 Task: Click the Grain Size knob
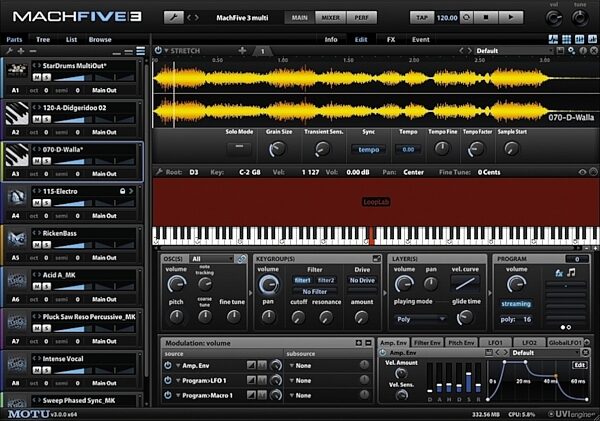pyautogui.click(x=277, y=149)
